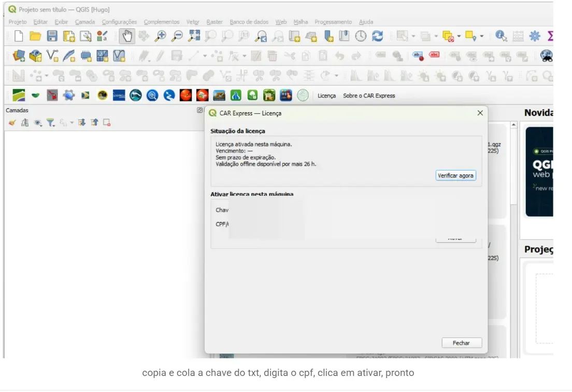Click the New Print Layout icon
This screenshot has height=392, width=572.
[69, 36]
